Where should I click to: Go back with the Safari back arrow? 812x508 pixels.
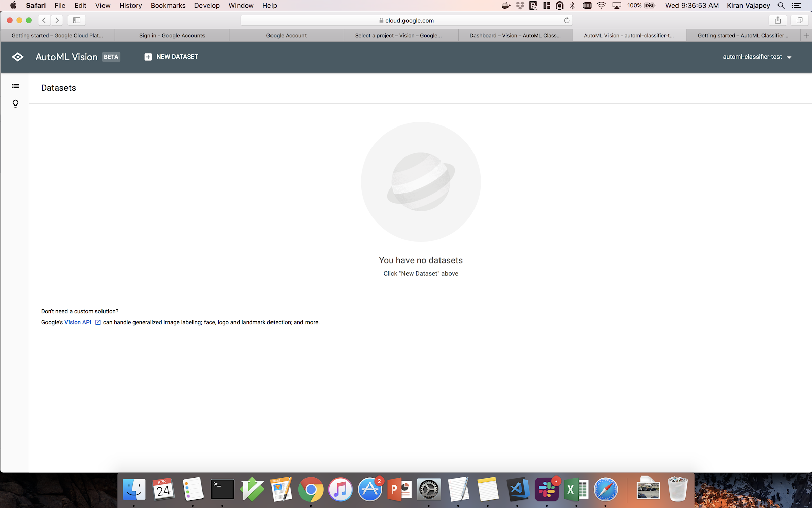(44, 20)
